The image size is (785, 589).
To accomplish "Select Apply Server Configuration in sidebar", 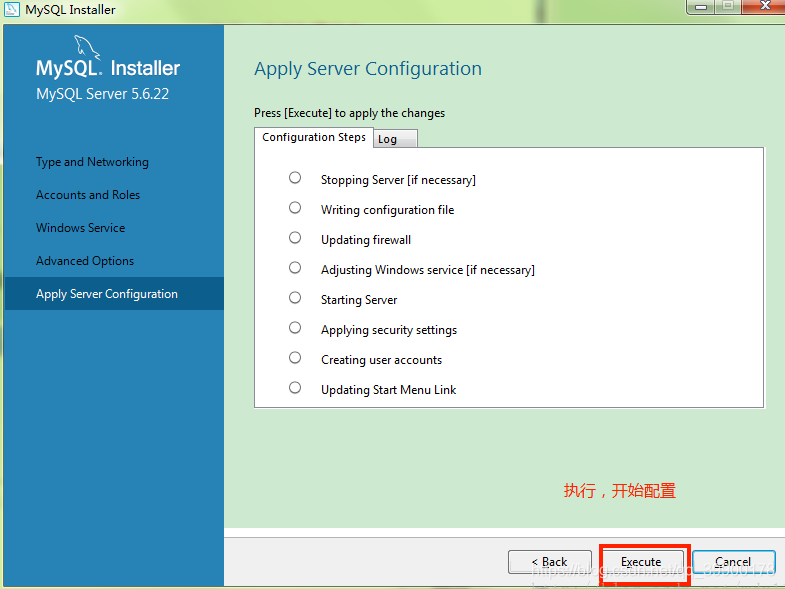I will 114,293.
